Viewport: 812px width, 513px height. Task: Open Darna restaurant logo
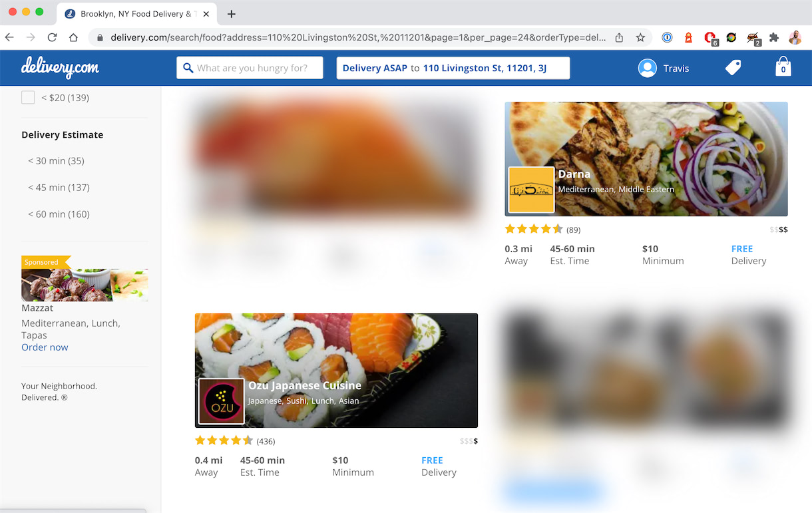pyautogui.click(x=531, y=190)
